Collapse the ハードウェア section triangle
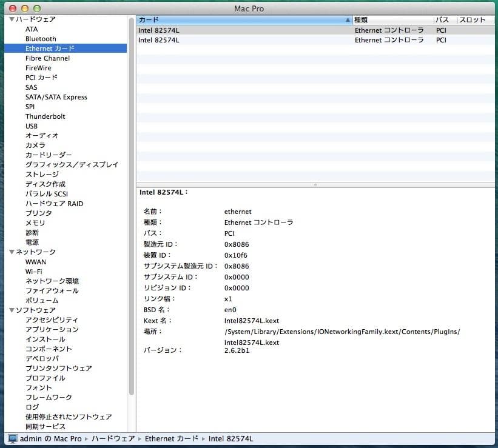Image resolution: width=498 pixels, height=448 pixels. [x=10, y=19]
